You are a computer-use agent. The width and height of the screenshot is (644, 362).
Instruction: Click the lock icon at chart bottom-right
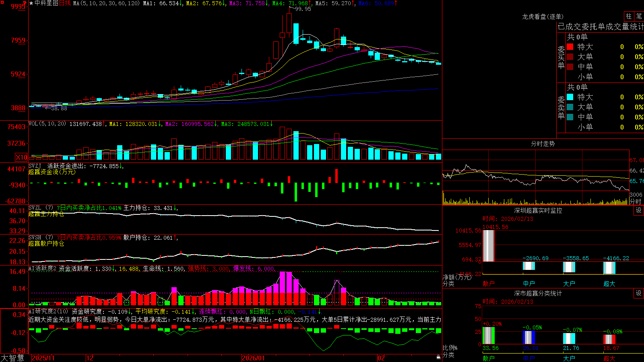(x=439, y=357)
